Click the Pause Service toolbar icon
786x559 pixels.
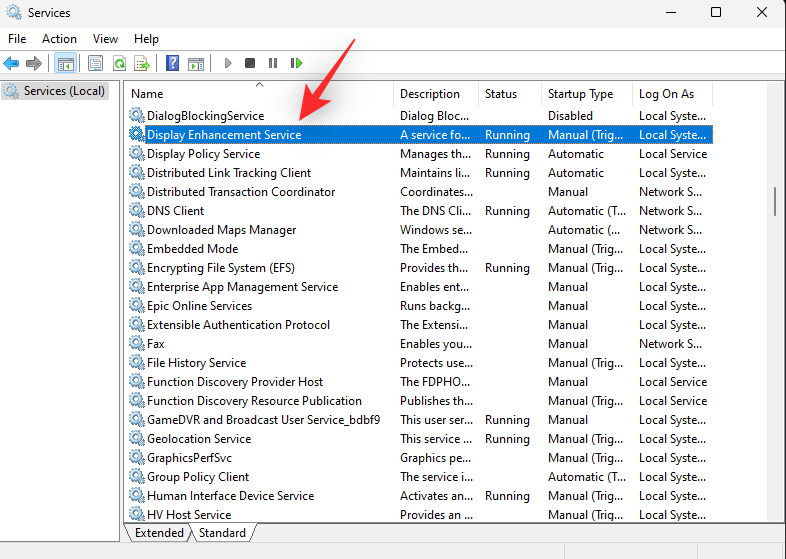click(x=273, y=63)
